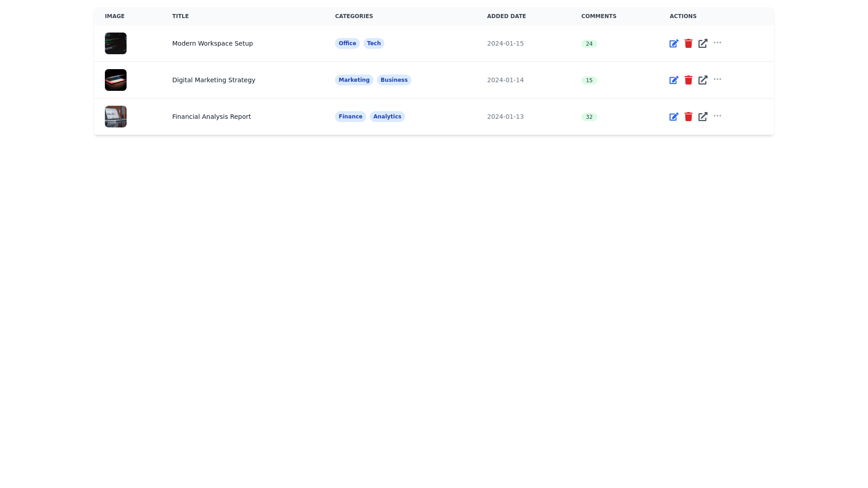Expand more options for Digital Marketing Strategy

coord(717,79)
